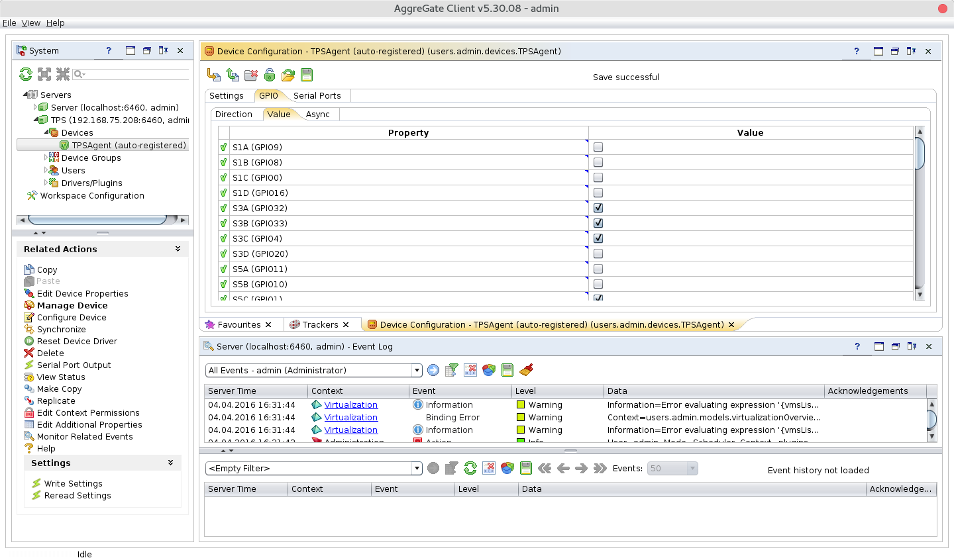Toggle the S1D (GPIO16) value checkbox
The width and height of the screenshot is (954, 560).
(598, 193)
